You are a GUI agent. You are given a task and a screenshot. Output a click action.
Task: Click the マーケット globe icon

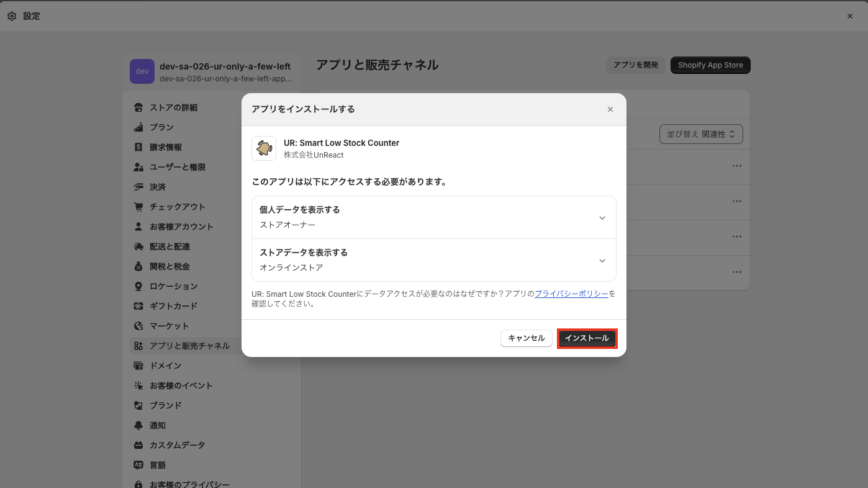pyautogui.click(x=138, y=326)
